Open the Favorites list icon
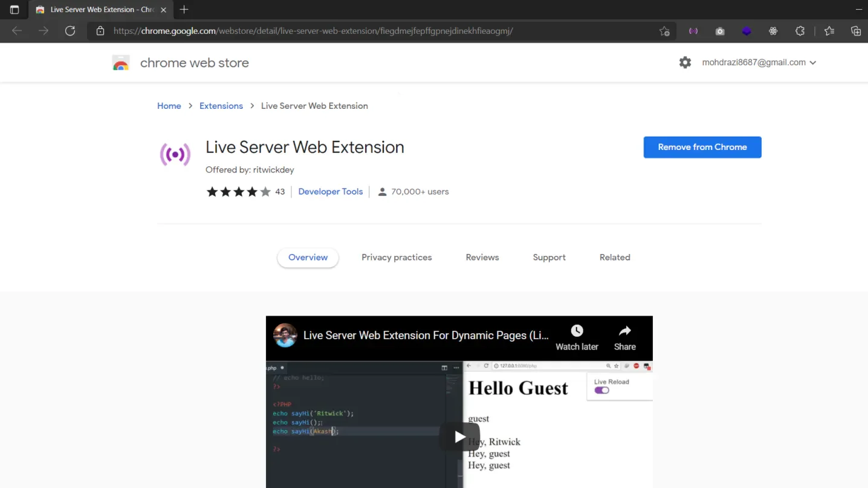The width and height of the screenshot is (868, 488). click(x=829, y=31)
